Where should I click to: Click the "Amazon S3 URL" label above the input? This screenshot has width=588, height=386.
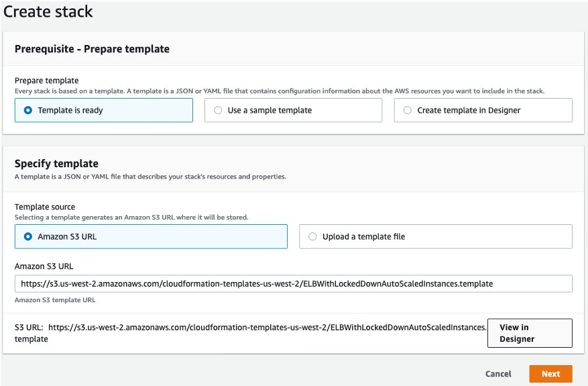point(44,267)
